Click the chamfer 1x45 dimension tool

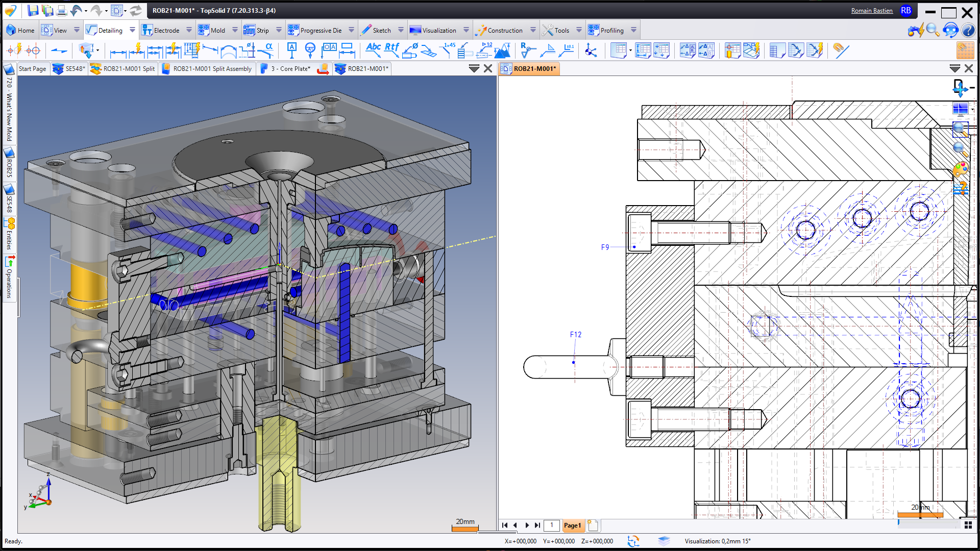click(448, 49)
